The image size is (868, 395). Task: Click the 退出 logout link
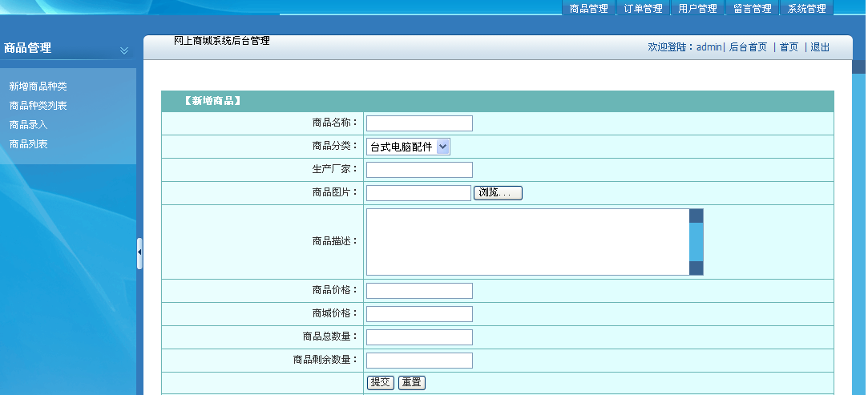pyautogui.click(x=820, y=47)
